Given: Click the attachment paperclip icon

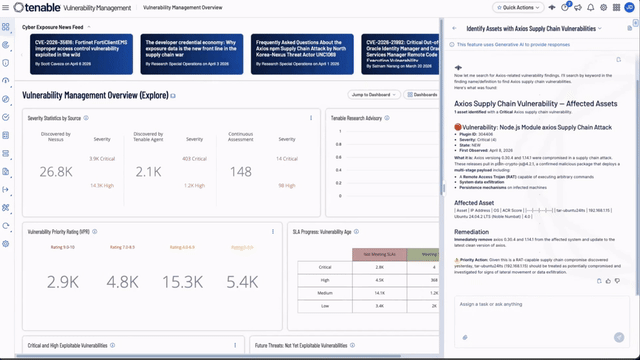Looking at the screenshot, I should point(465,338).
